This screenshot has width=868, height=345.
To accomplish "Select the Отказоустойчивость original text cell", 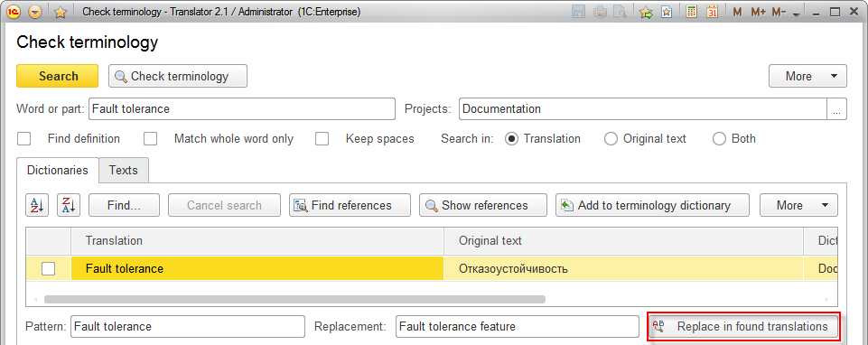I will tap(624, 268).
